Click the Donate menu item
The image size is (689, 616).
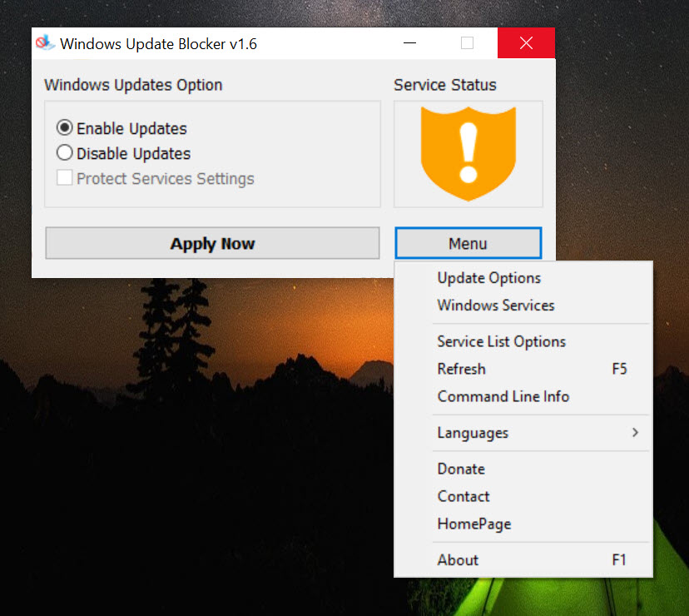pos(523,469)
